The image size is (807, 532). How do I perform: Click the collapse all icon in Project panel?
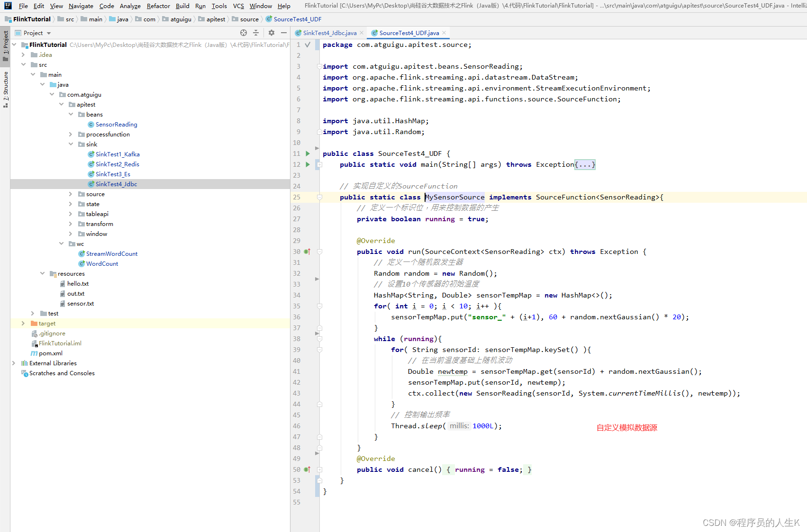click(256, 33)
